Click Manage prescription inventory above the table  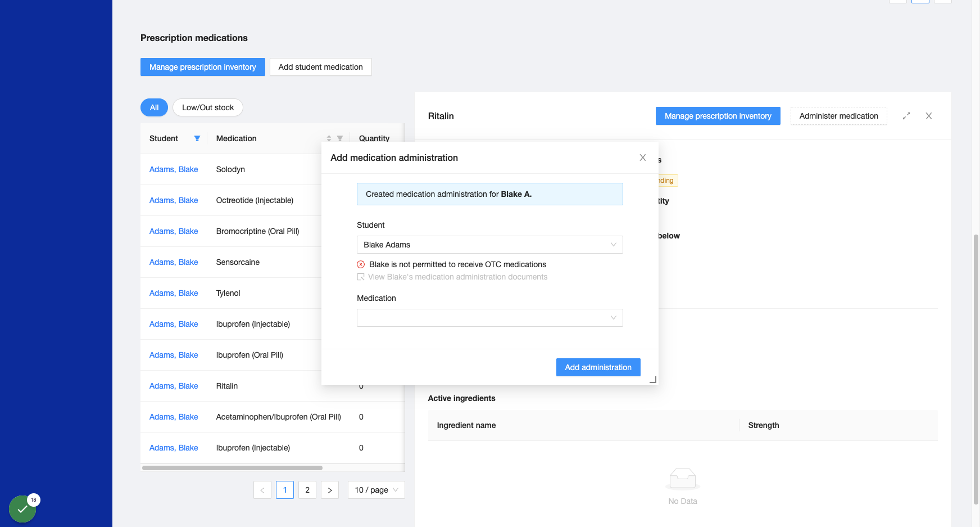[x=203, y=67]
